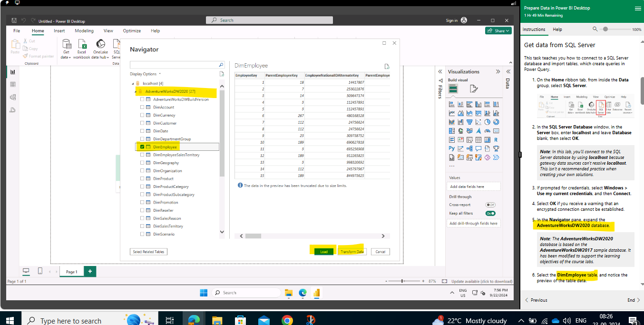Select the Page 1 tab
Viewport: 644px width, 325px height.
tap(71, 272)
